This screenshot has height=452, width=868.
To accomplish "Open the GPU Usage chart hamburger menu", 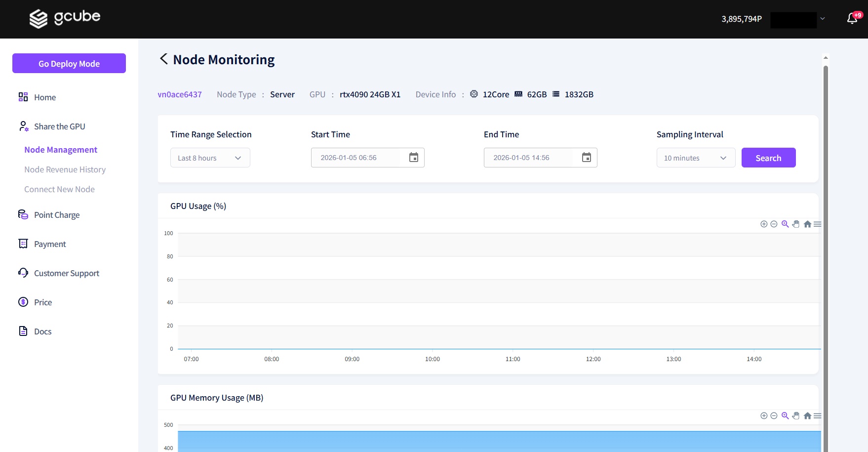I will click(818, 224).
